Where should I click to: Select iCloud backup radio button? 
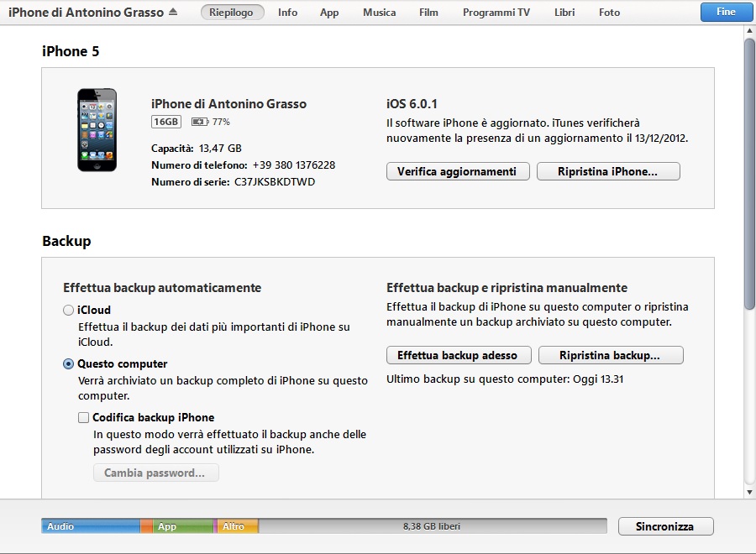(x=69, y=310)
